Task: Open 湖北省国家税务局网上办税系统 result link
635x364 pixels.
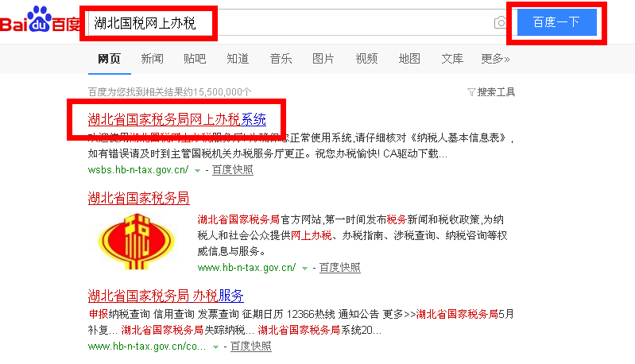Action: click(177, 119)
